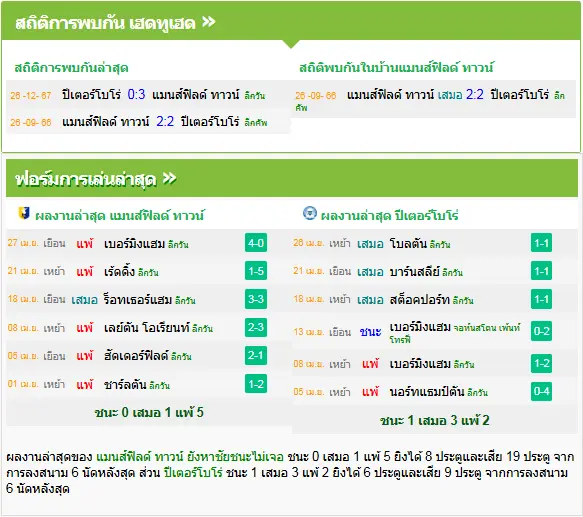Click the สถิติการพบกันล่าสุด heading

[71, 68]
